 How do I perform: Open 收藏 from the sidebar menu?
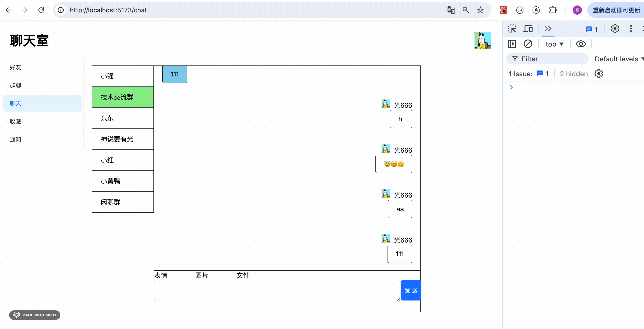click(16, 121)
